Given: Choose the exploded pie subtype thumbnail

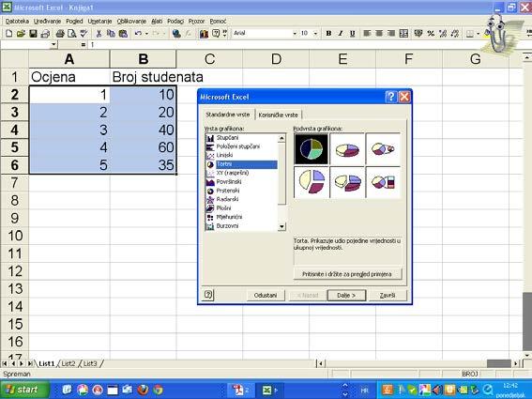Looking at the screenshot, I should [312, 182].
